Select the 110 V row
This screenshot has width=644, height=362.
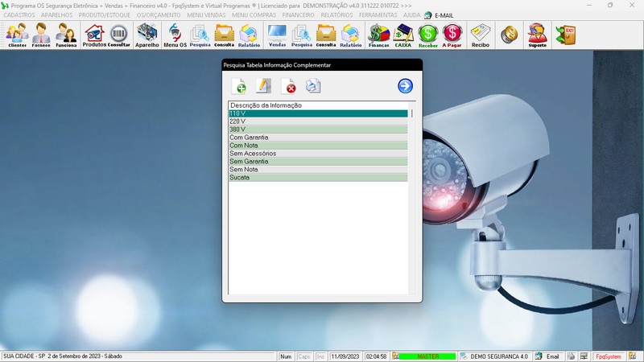pos(318,113)
